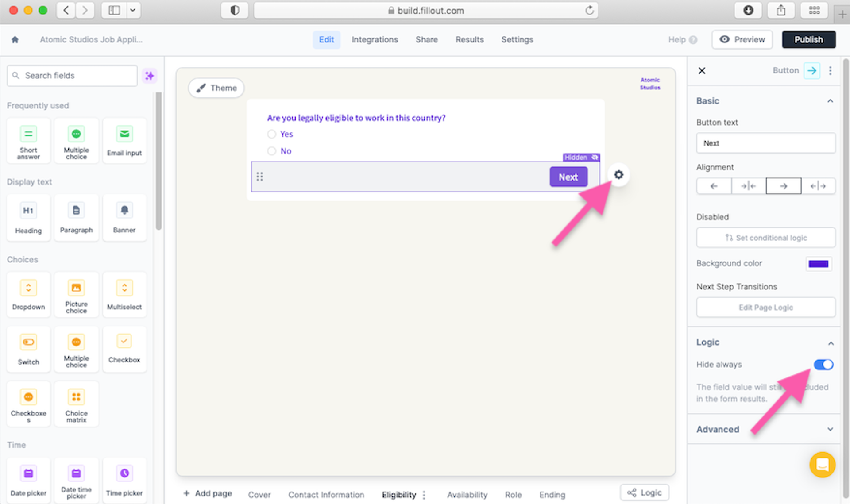Click the AI/magic wand icon in sidebar
850x504 pixels.
[x=150, y=76]
